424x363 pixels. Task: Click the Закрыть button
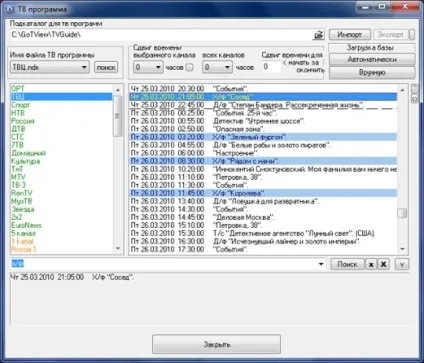coord(216,344)
